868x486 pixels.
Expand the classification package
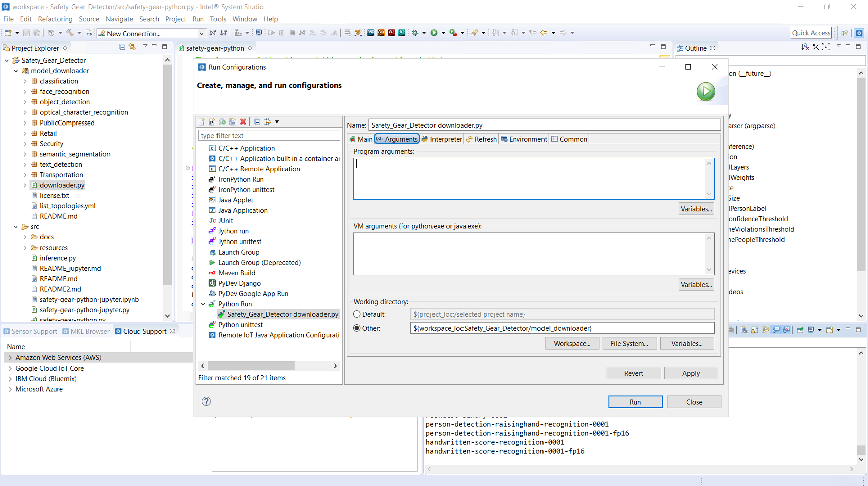[x=25, y=81]
